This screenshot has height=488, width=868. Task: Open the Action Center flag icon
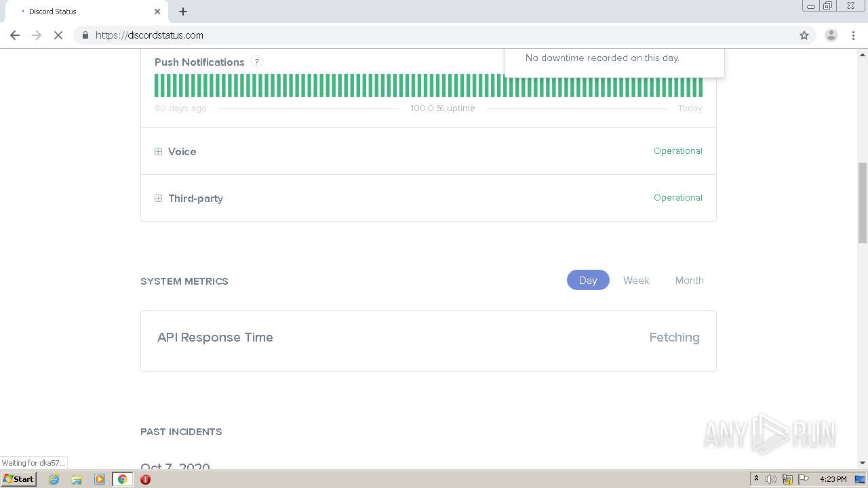pyautogui.click(x=804, y=479)
